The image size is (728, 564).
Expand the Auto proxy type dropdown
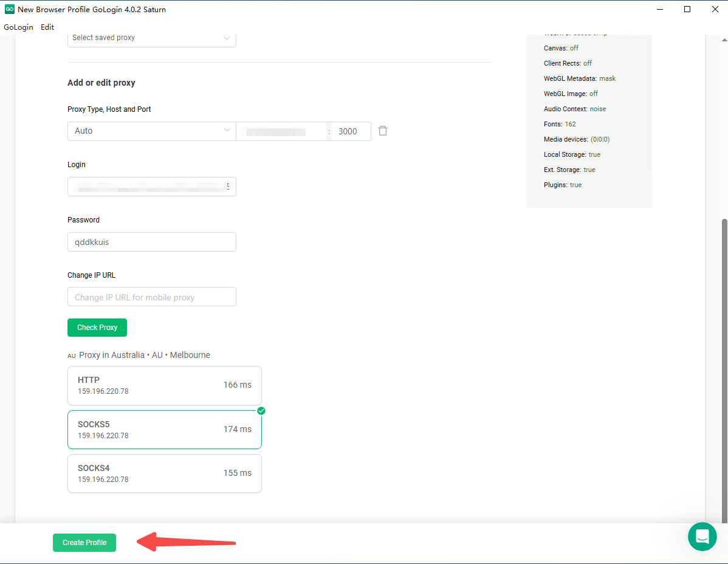tap(151, 131)
